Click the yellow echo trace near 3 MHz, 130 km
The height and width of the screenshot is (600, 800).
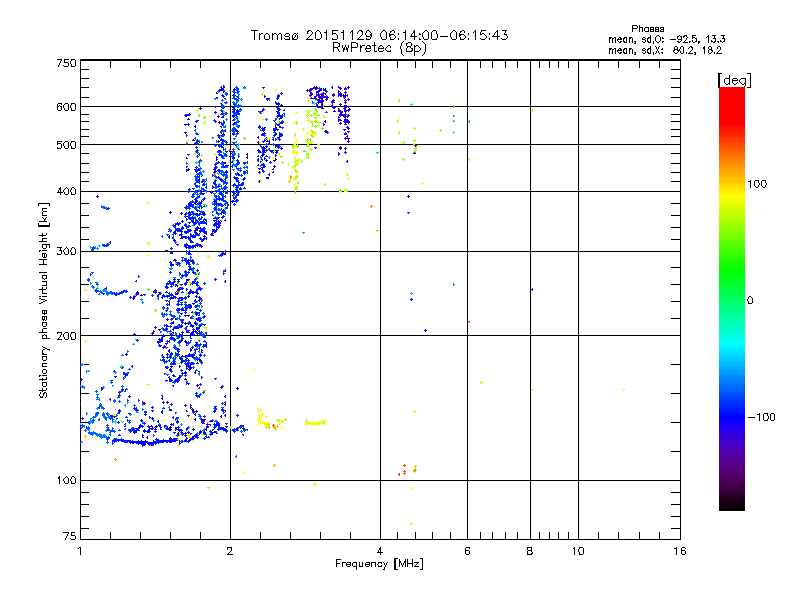tap(315, 422)
